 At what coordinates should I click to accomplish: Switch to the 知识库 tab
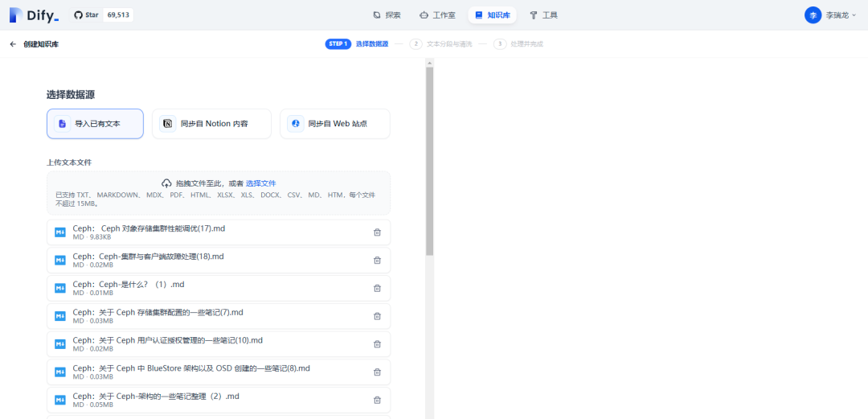(x=492, y=15)
